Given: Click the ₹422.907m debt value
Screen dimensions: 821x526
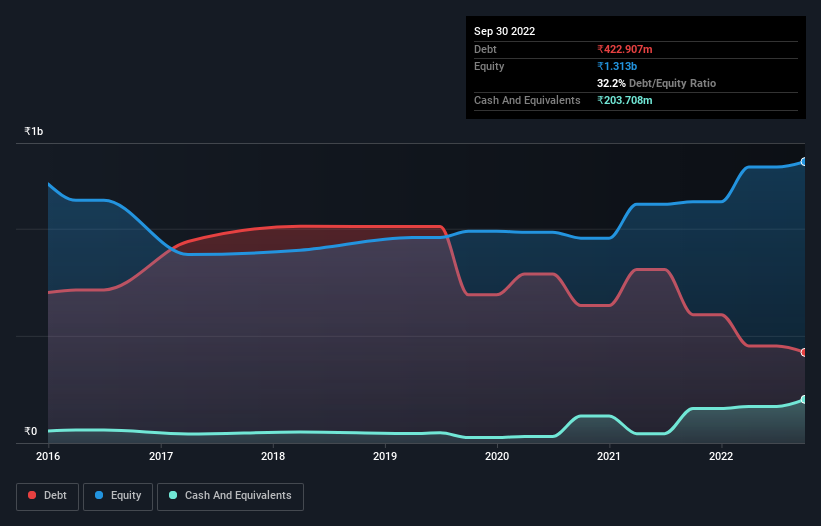Looking at the screenshot, I should pos(625,49).
